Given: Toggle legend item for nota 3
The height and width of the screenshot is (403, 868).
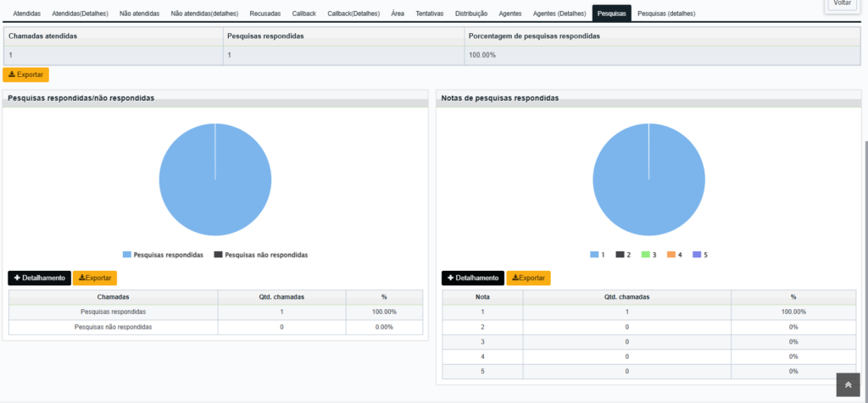Looking at the screenshot, I should pos(648,255).
